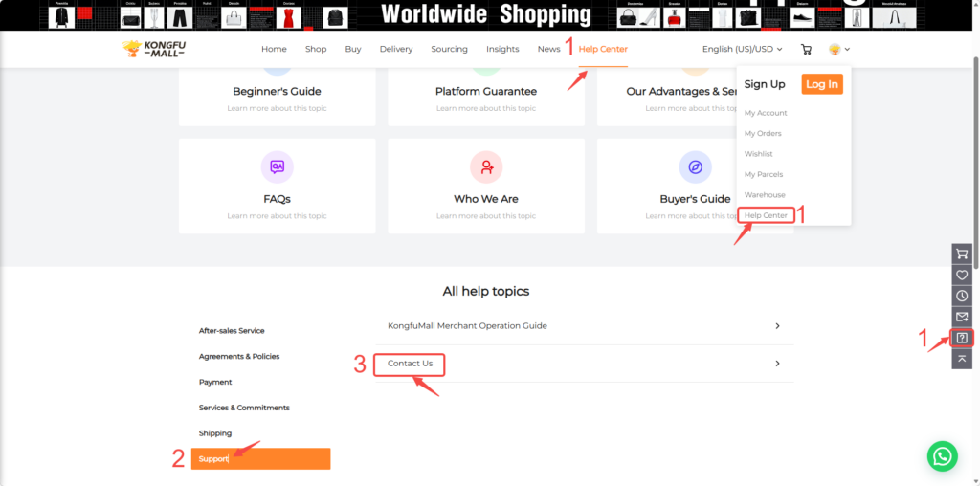Select Payment topic
This screenshot has width=980, height=486.
coord(215,382)
